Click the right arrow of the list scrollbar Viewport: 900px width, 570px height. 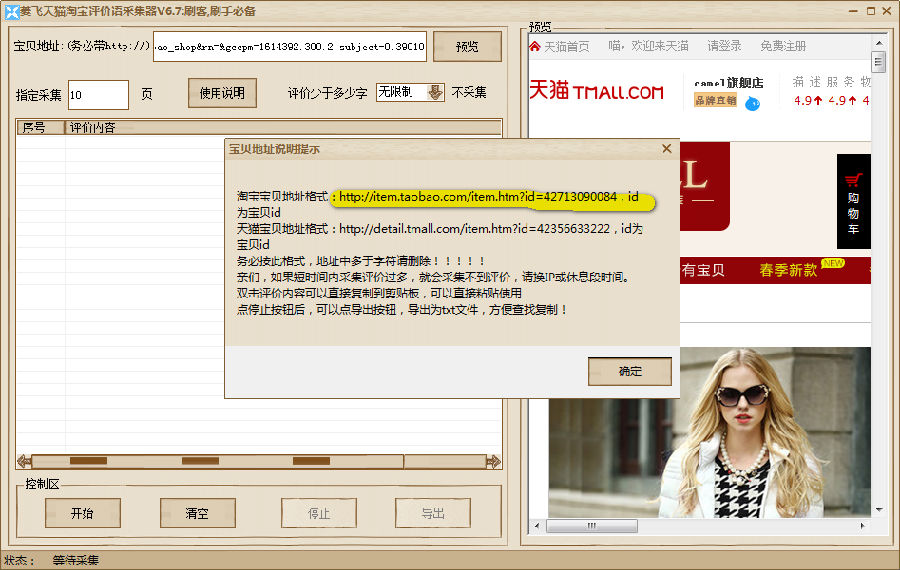point(493,461)
